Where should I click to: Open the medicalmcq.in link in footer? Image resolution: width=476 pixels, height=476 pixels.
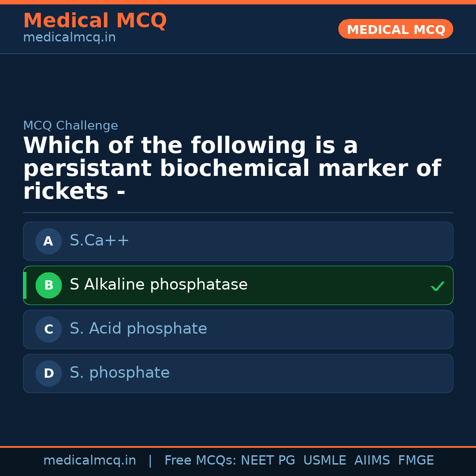89,461
